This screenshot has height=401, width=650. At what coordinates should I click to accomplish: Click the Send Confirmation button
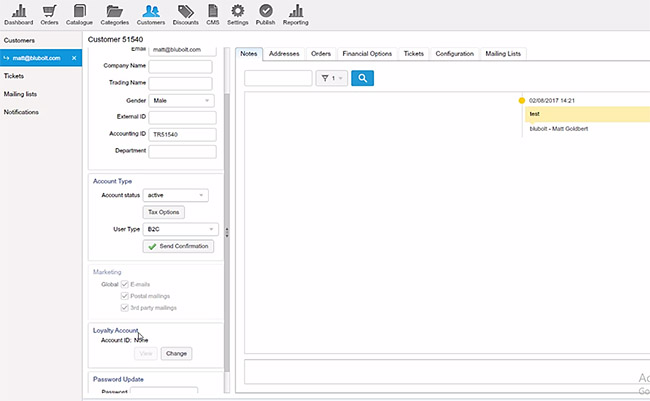pos(179,246)
